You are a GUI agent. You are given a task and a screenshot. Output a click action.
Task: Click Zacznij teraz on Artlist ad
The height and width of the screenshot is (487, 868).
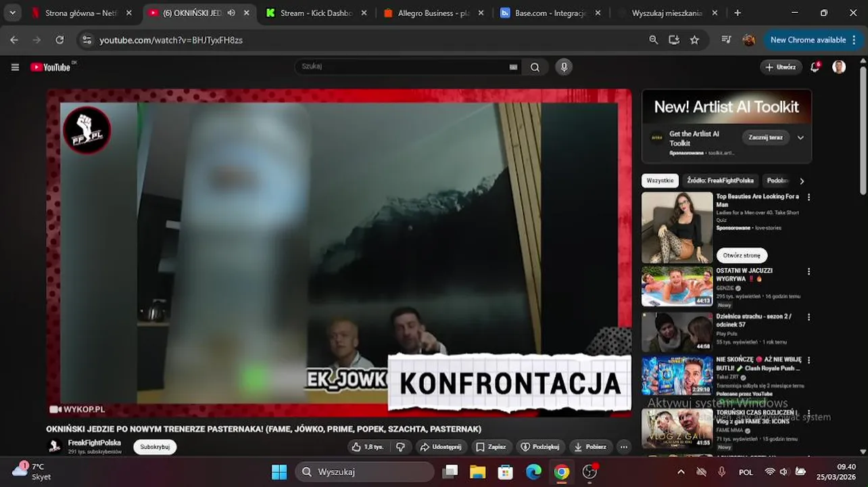pyautogui.click(x=765, y=137)
